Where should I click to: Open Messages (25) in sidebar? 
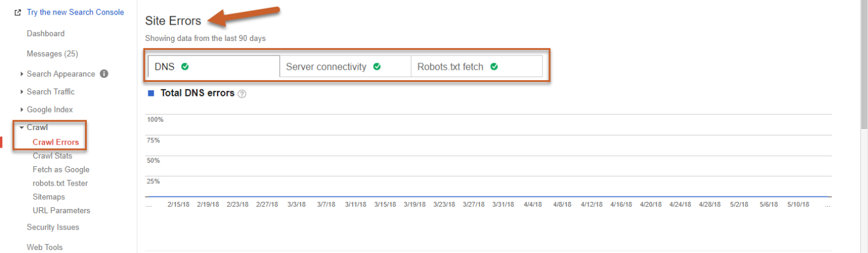coord(52,54)
